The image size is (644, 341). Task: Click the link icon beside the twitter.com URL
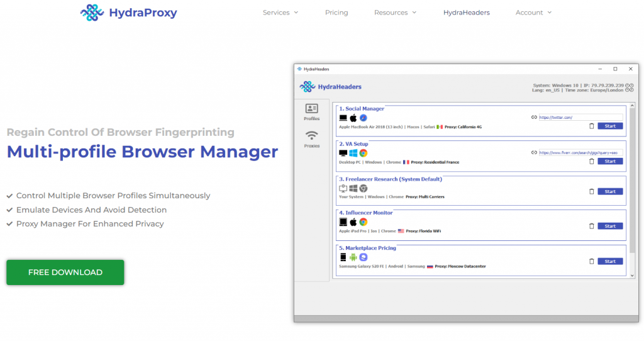pos(534,117)
